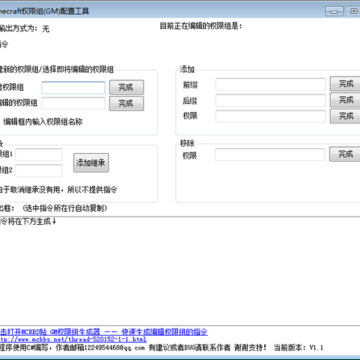Click 完成 button next to 编辑的权限组 field

pos(126,103)
